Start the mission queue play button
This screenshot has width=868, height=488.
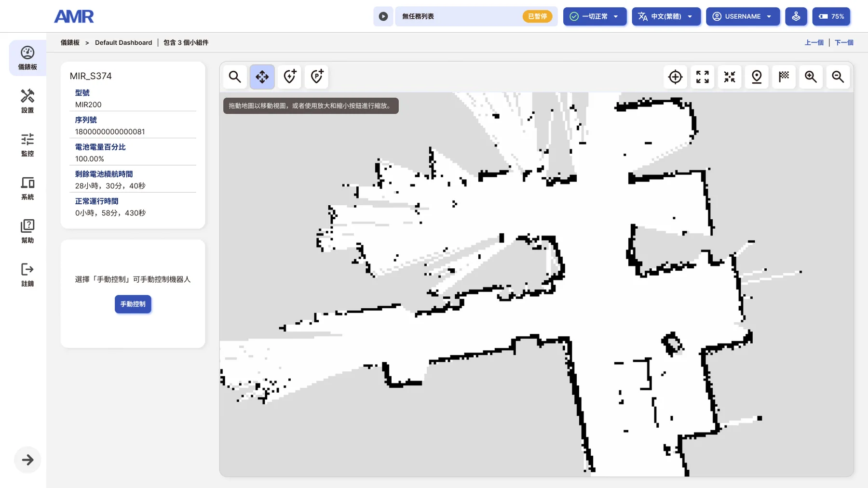pos(383,16)
